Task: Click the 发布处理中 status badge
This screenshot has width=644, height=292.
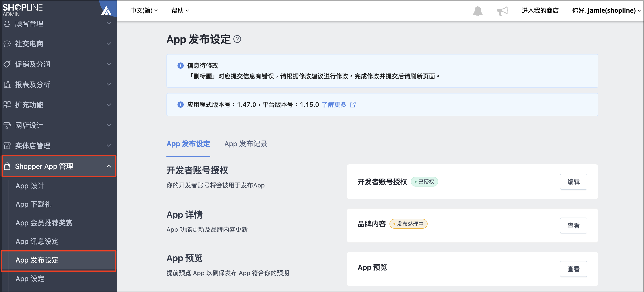Action: [408, 224]
